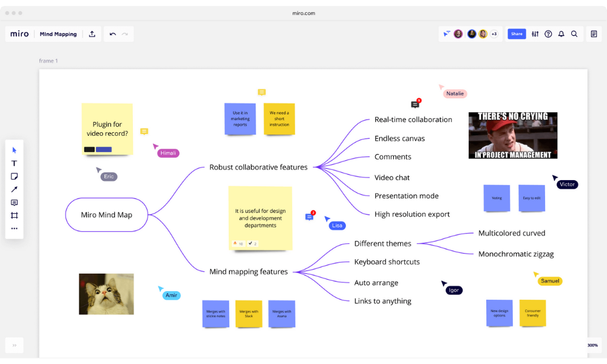This screenshot has width=607, height=364.
Task: Click the 300% zoom level
Action: tap(592, 345)
